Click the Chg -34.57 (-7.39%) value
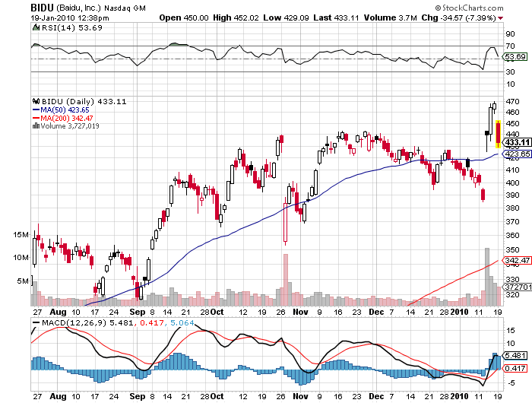 point(459,17)
